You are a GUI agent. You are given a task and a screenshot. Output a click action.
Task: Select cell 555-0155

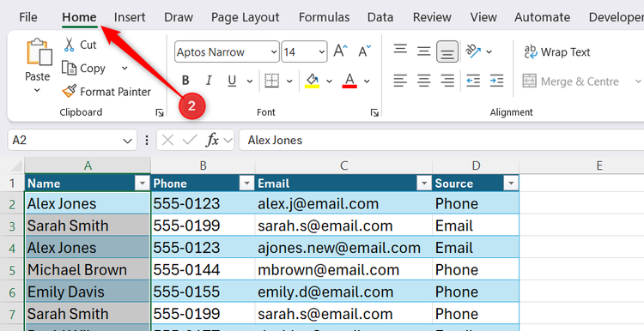pyautogui.click(x=203, y=292)
